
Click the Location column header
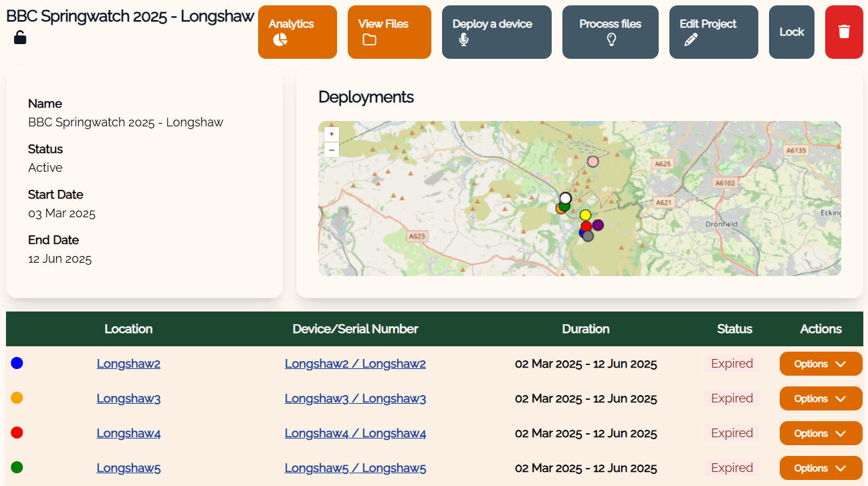pos(128,329)
